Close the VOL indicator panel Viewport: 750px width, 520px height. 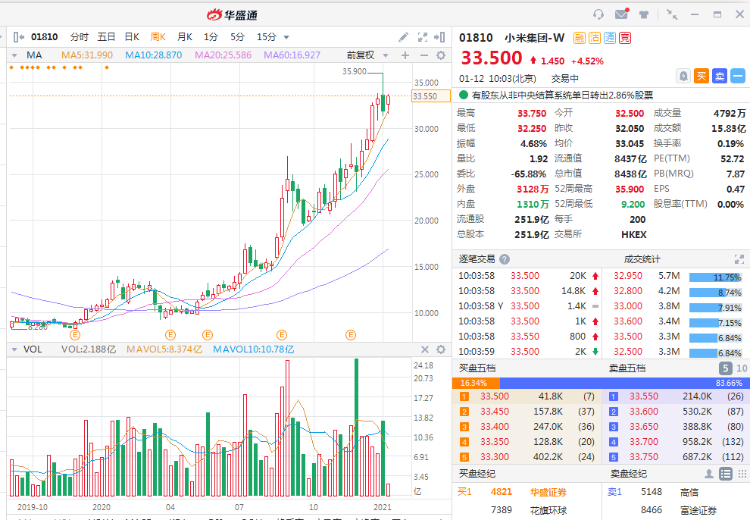coord(425,349)
